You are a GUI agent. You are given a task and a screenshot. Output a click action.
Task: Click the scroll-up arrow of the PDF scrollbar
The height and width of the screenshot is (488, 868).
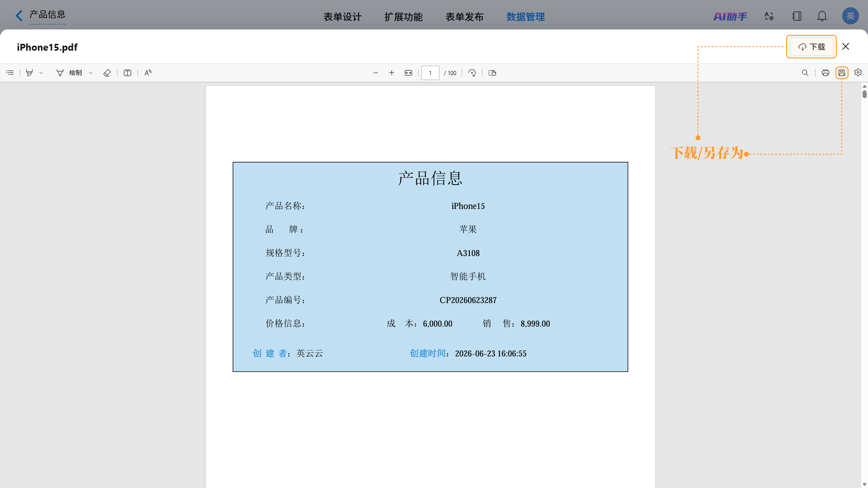(x=865, y=87)
